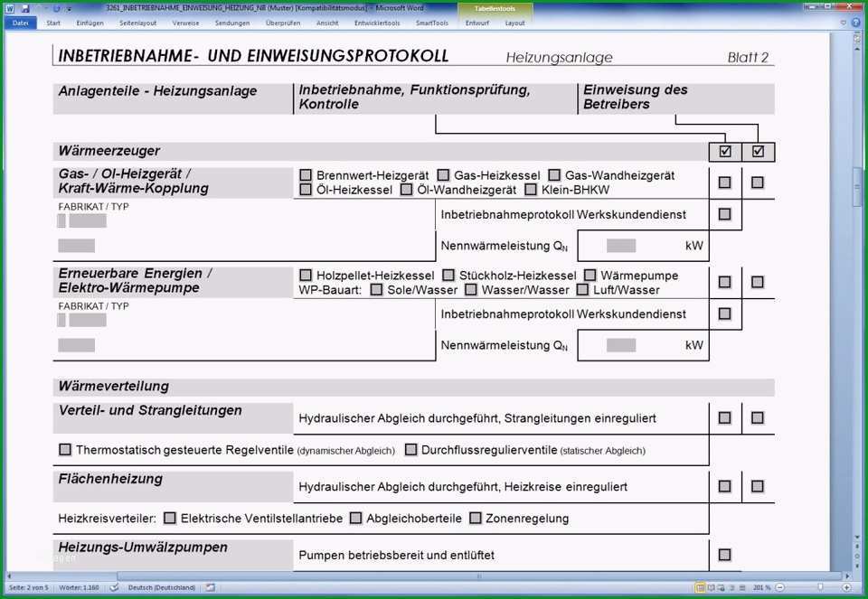
Task: Open the SmartTools ribbon tab
Action: pos(432,23)
